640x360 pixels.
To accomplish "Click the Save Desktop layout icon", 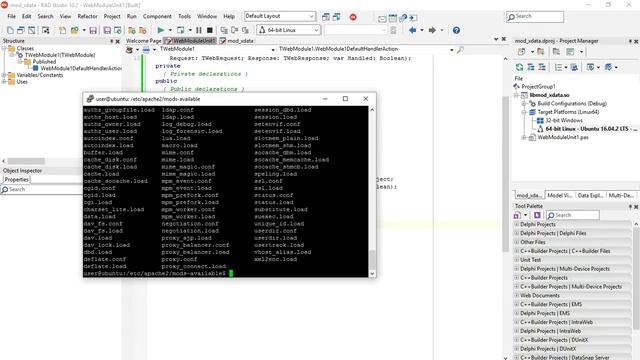I will coord(326,17).
